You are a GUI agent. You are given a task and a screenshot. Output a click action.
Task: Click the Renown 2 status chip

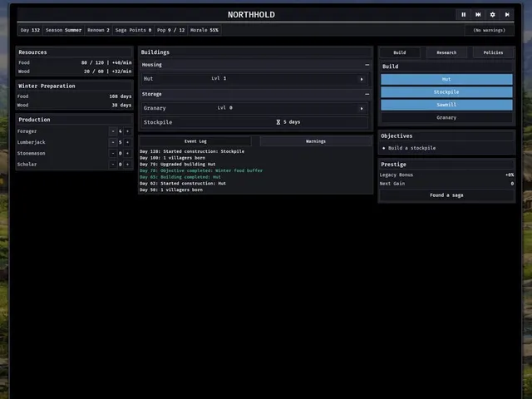pyautogui.click(x=98, y=30)
